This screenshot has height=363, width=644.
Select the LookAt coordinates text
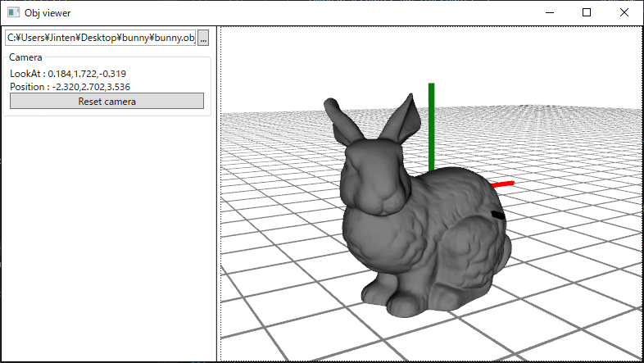68,74
